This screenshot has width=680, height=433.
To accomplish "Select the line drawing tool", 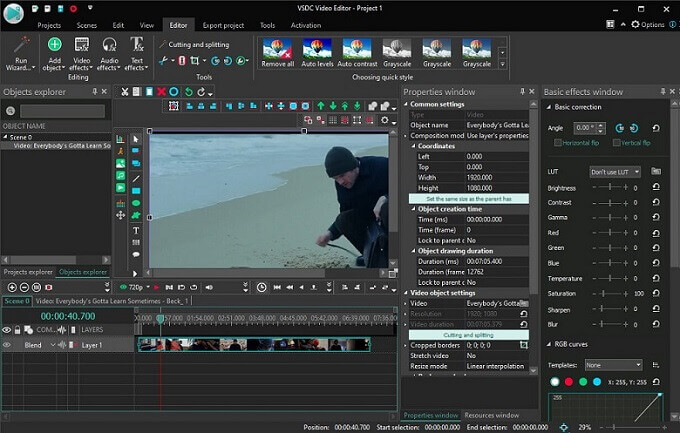I will 136,178.
